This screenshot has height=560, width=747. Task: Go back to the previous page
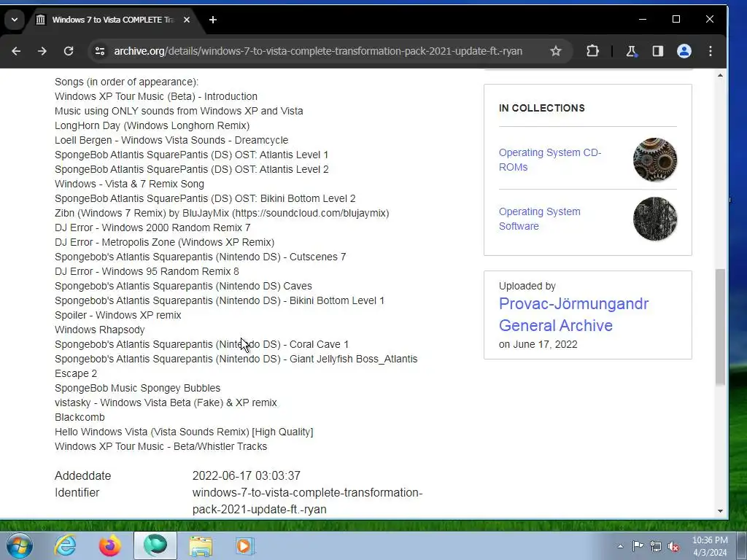(x=16, y=51)
